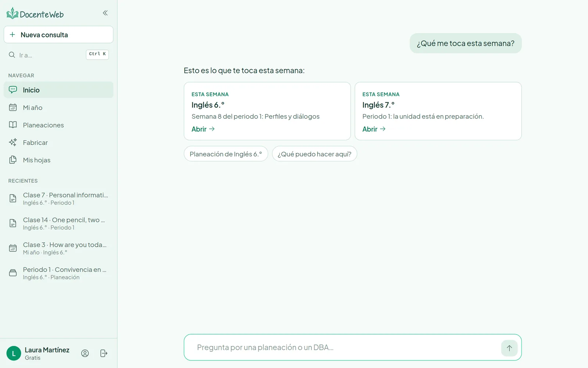Click the 'Planeación de Inglés 6.°' suggestion chip
Image resolution: width=588 pixels, height=368 pixels.
(226, 154)
